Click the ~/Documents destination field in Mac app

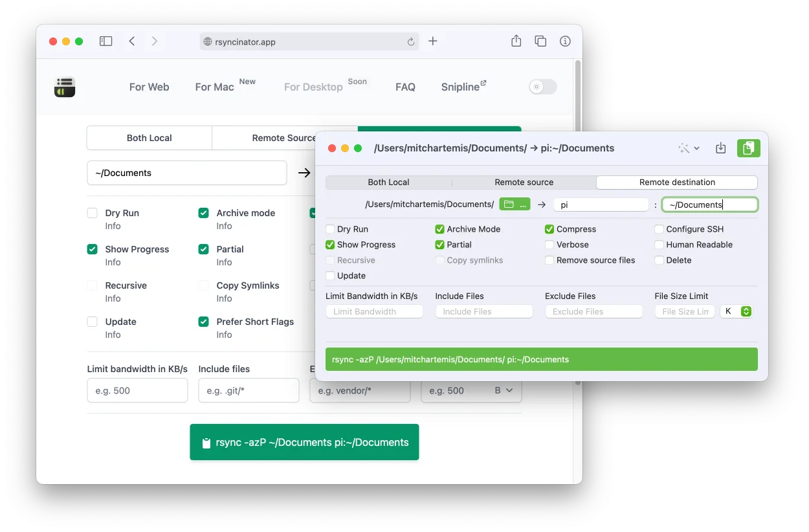point(710,205)
